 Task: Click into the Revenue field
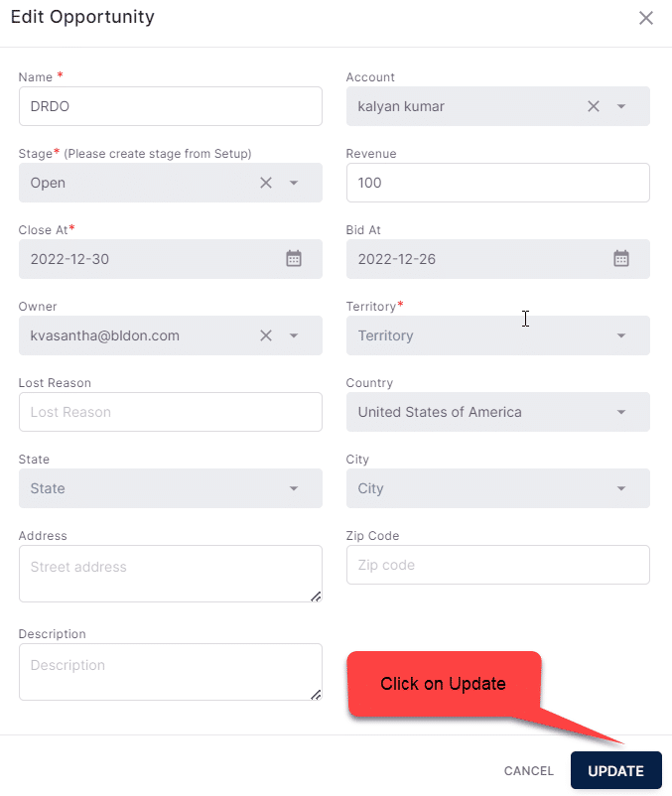(x=498, y=183)
